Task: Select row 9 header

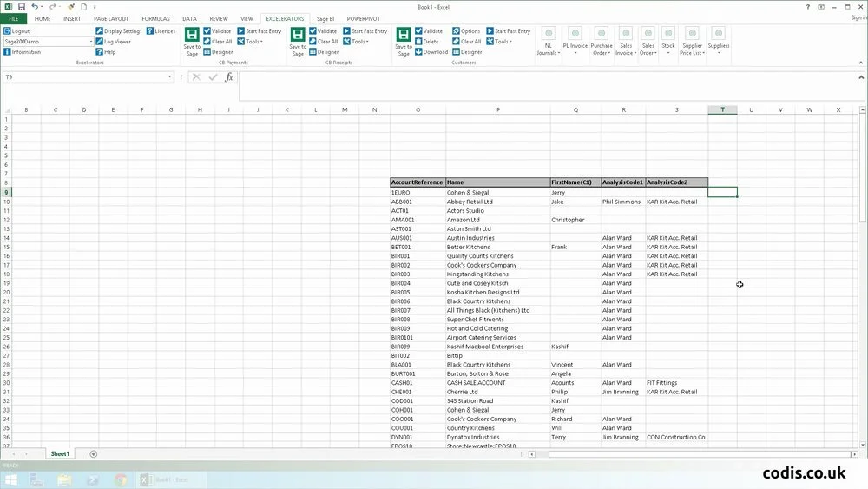Action: click(7, 192)
